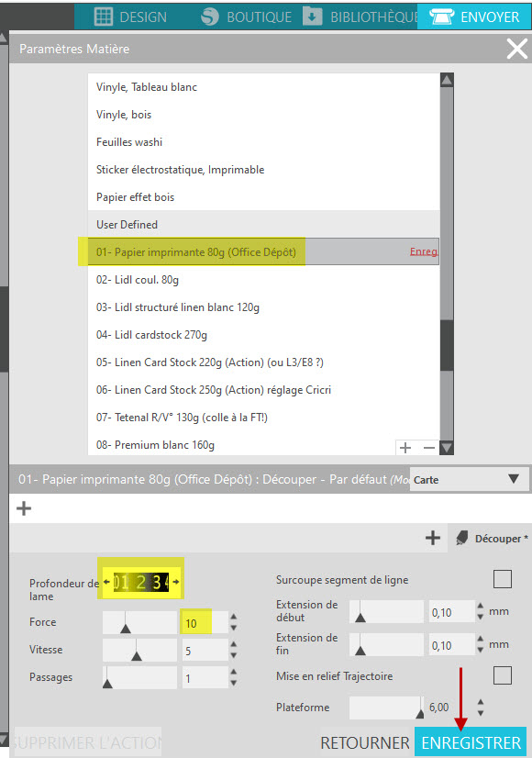Increase Vitesse with up stepper
Viewport: 532px width, 758px height.
[x=233, y=645]
